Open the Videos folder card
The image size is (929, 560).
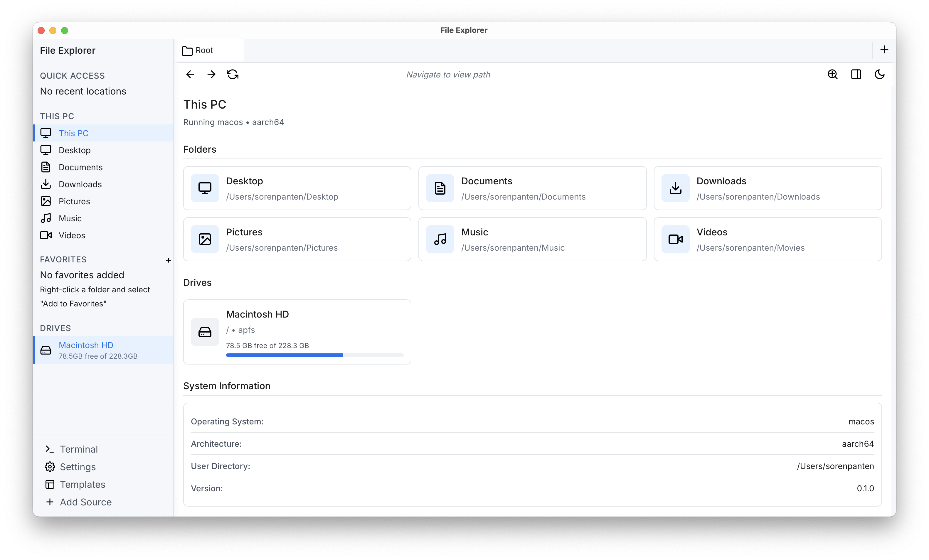click(768, 239)
